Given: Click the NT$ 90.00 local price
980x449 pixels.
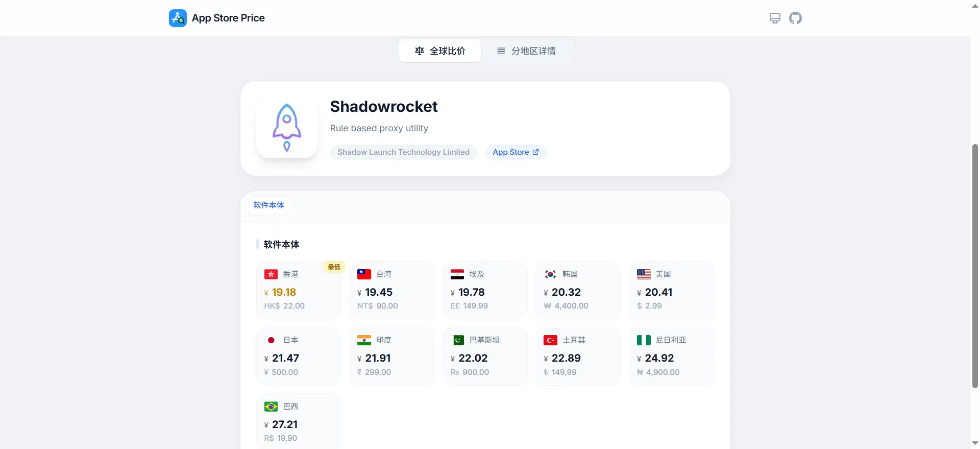Looking at the screenshot, I should (x=378, y=306).
